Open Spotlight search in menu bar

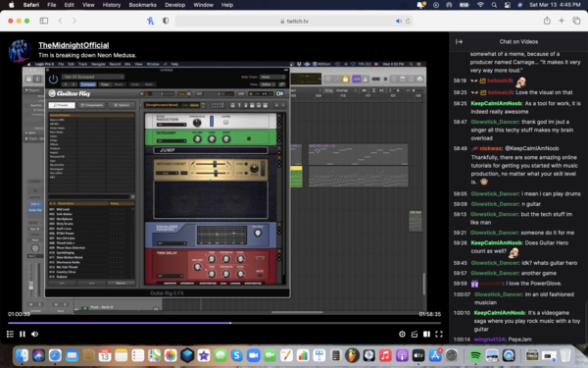coord(494,5)
